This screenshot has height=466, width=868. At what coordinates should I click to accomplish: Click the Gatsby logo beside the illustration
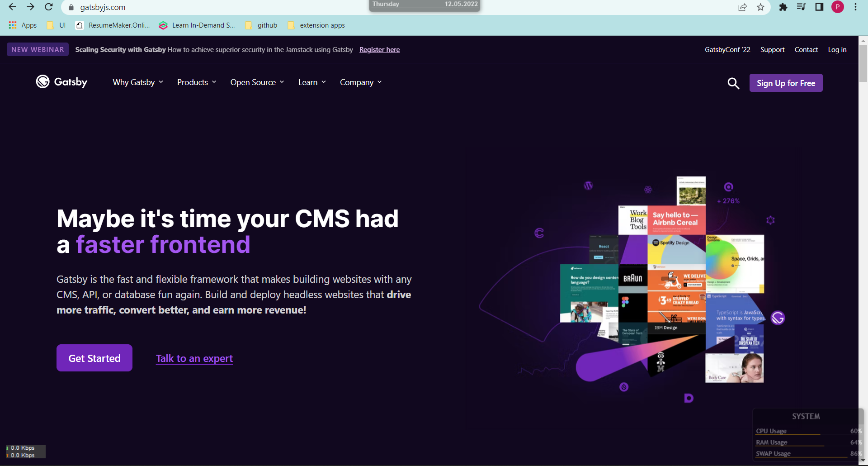[x=778, y=318]
